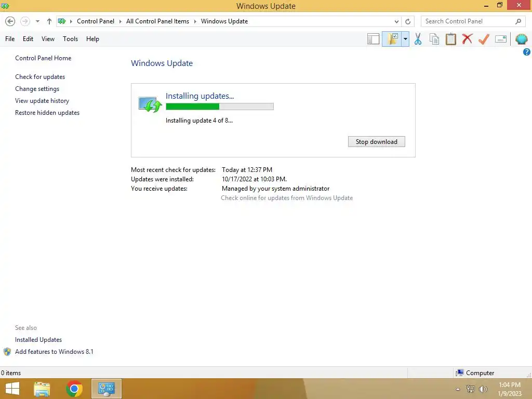The image size is (532, 399).
Task: Click 'Managed by your system administrator' text
Action: coord(275,189)
